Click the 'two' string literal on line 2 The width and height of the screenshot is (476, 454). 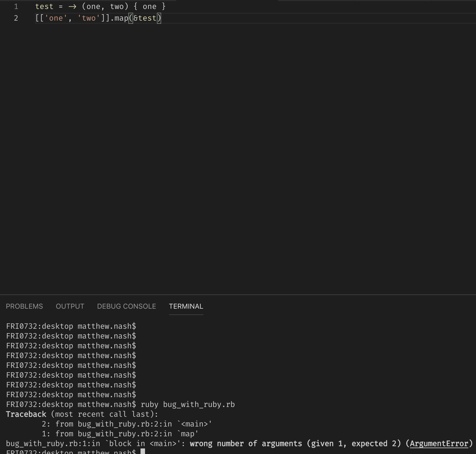coord(89,18)
